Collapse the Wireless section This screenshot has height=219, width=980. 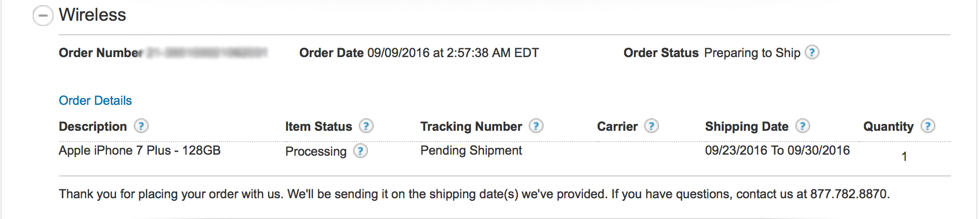43,16
